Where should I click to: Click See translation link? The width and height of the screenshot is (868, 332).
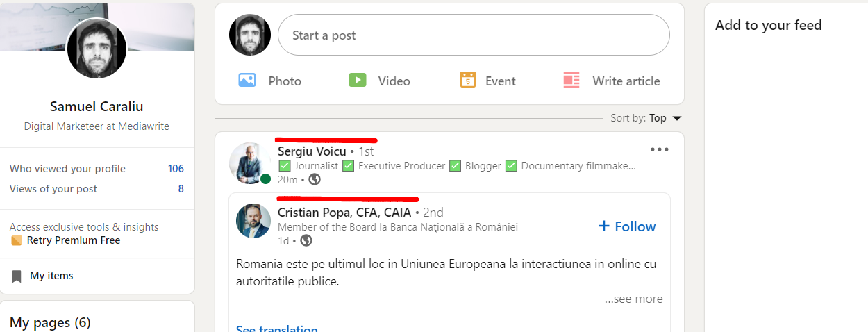click(277, 328)
